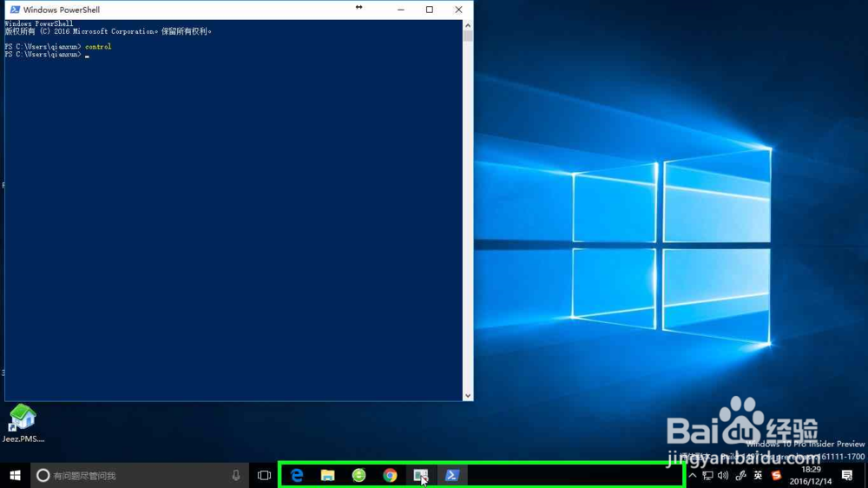The height and width of the screenshot is (488, 868).
Task: Close the Windows PowerShell window
Action: tap(458, 10)
